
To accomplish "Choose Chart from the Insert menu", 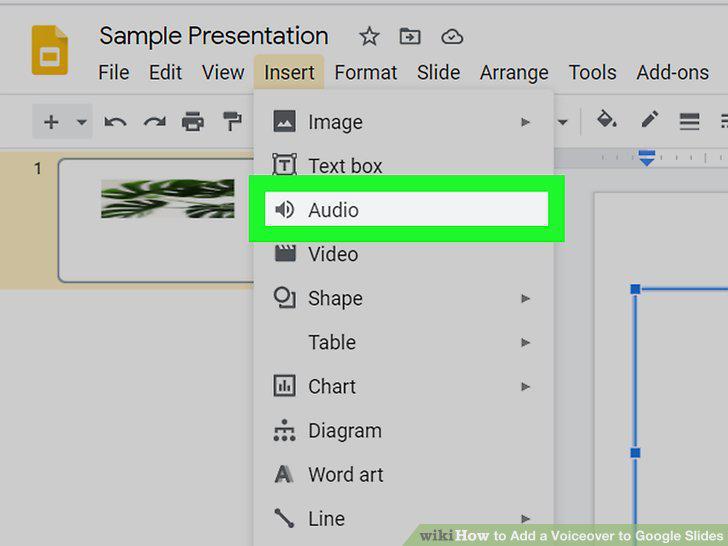I will (x=403, y=386).
